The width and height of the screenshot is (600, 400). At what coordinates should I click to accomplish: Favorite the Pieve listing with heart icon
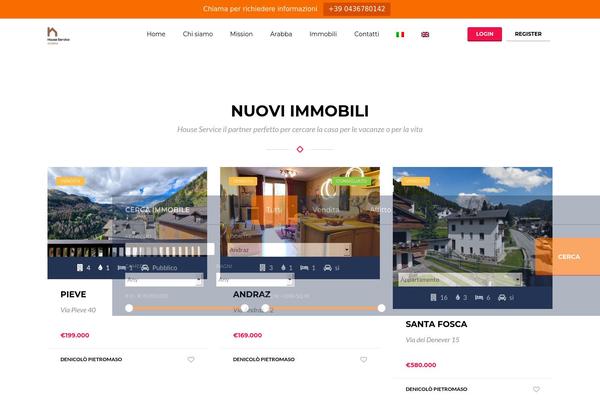coord(191,359)
